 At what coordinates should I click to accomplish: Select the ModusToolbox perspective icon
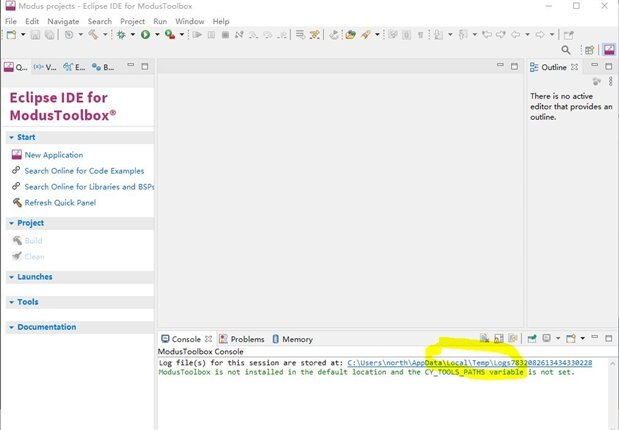609,50
